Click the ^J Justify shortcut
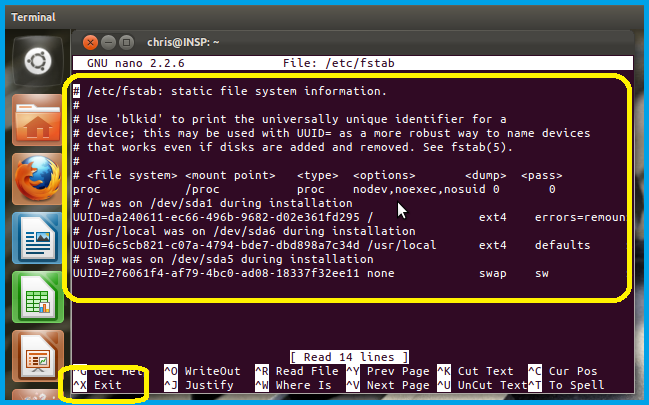649x405 pixels. coord(199,385)
